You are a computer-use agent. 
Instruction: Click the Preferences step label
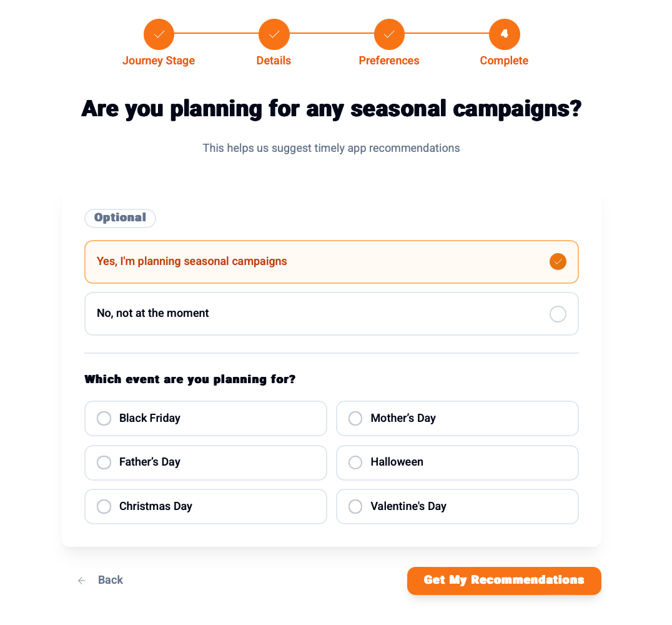(389, 61)
